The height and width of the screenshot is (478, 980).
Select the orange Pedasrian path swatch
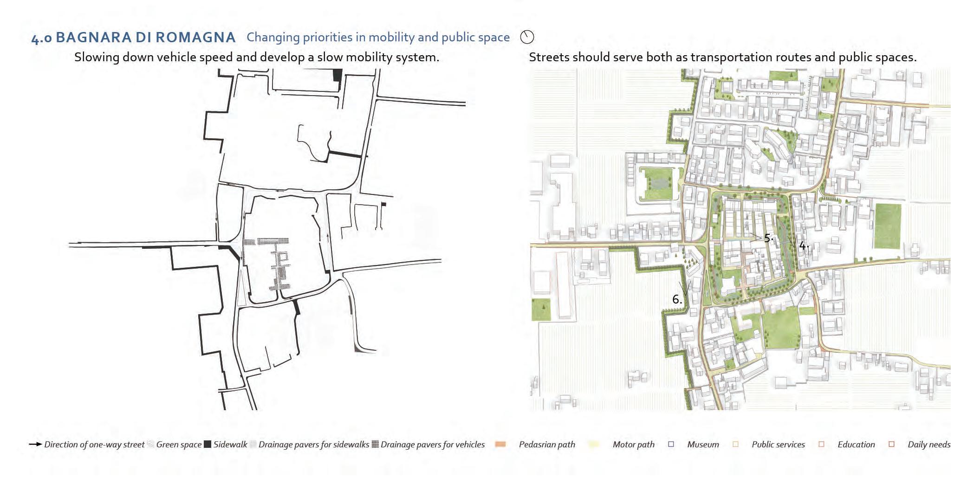(500, 444)
